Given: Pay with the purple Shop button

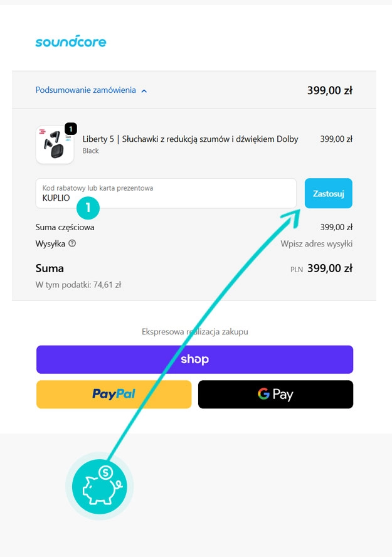Looking at the screenshot, I should click(194, 359).
